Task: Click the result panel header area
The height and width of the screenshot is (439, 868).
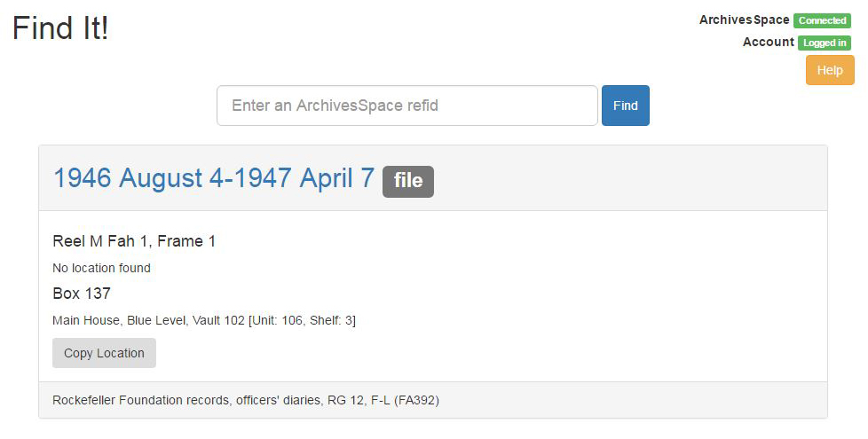Action: pos(433,178)
